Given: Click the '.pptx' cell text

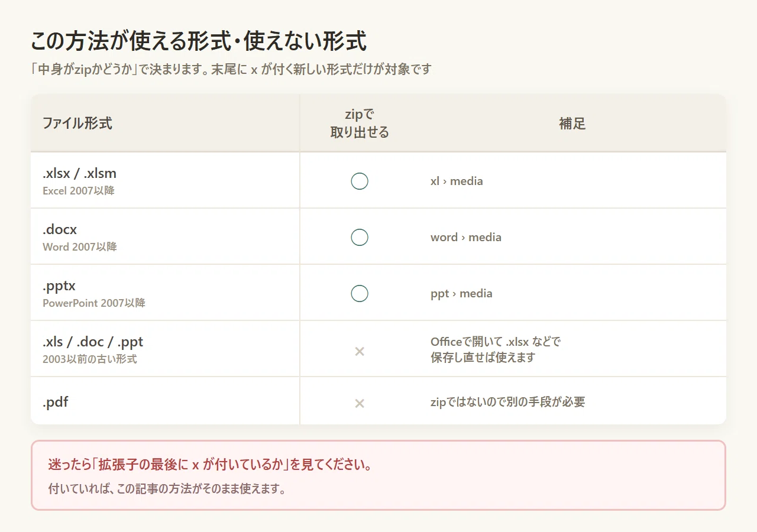Looking at the screenshot, I should pos(59,286).
